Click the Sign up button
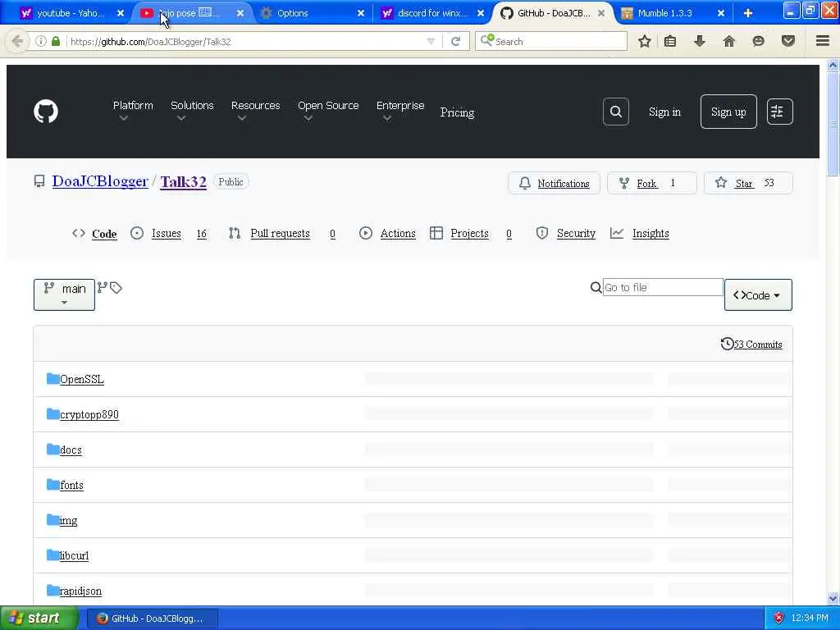Viewport: 840px width, 630px height. coord(728,112)
